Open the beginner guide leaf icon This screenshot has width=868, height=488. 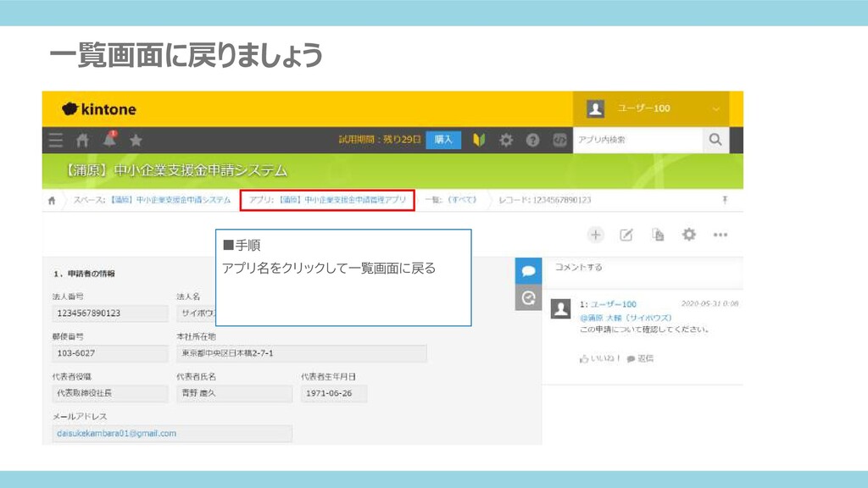click(x=479, y=140)
